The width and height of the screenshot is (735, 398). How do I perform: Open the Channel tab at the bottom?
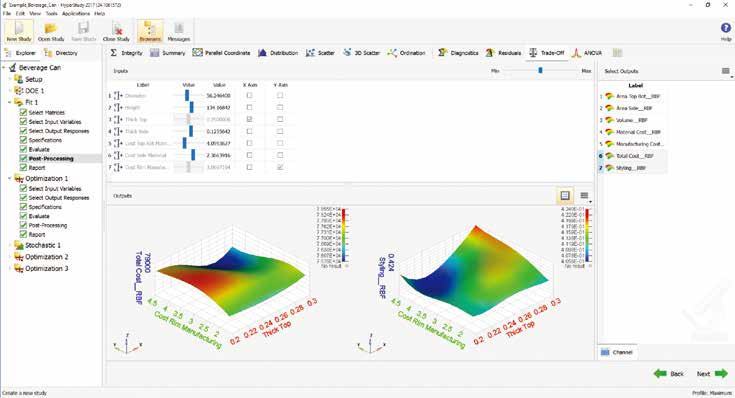pyautogui.click(x=617, y=352)
